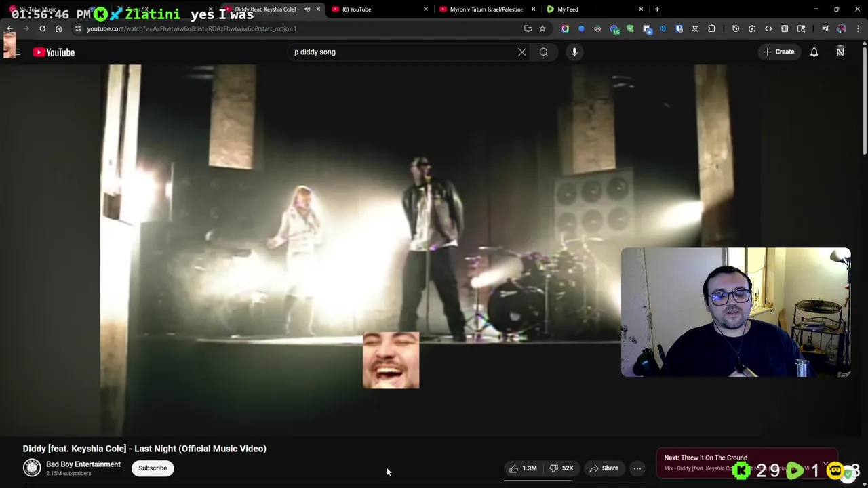Open the media controls music-note icon
The width and height of the screenshot is (868, 488).
point(825,28)
